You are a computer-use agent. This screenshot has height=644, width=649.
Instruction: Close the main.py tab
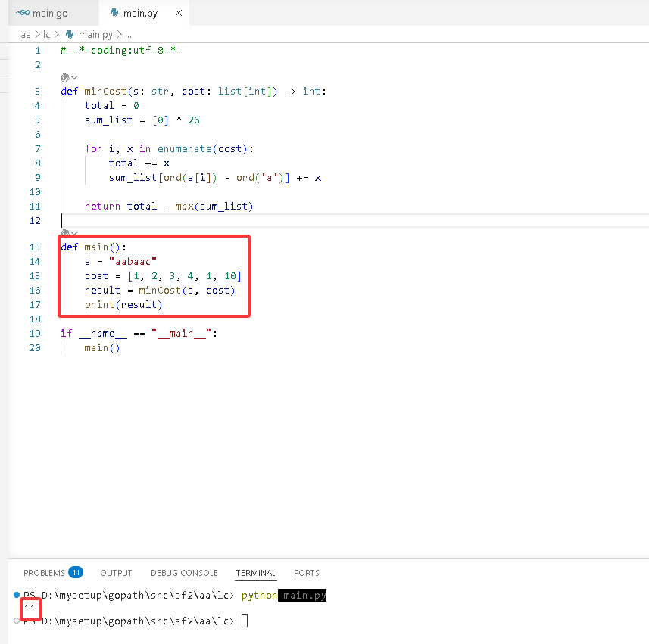(x=179, y=13)
